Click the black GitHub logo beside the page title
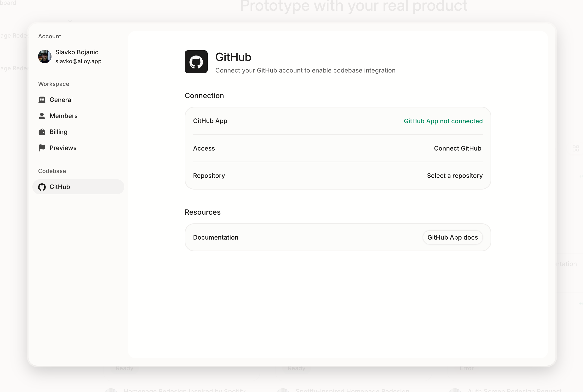The image size is (583, 392). [x=196, y=62]
